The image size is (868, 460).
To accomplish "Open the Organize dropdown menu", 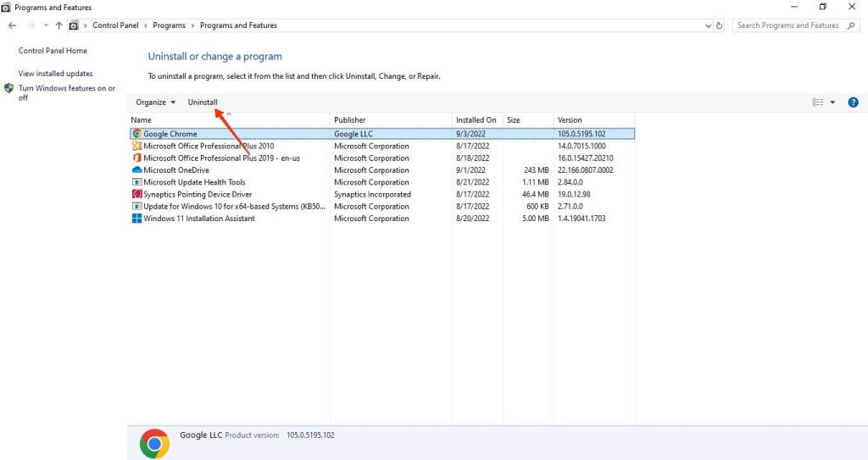I will click(x=156, y=103).
